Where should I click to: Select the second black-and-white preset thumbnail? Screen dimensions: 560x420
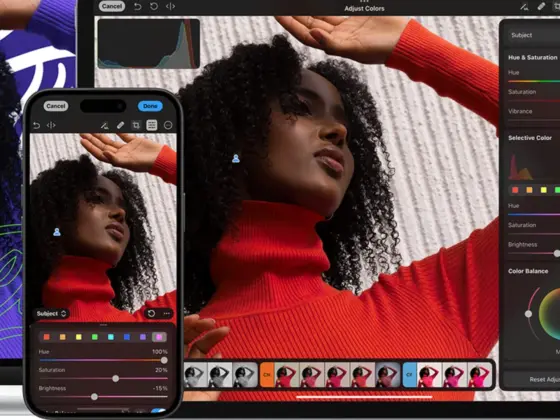(220, 375)
